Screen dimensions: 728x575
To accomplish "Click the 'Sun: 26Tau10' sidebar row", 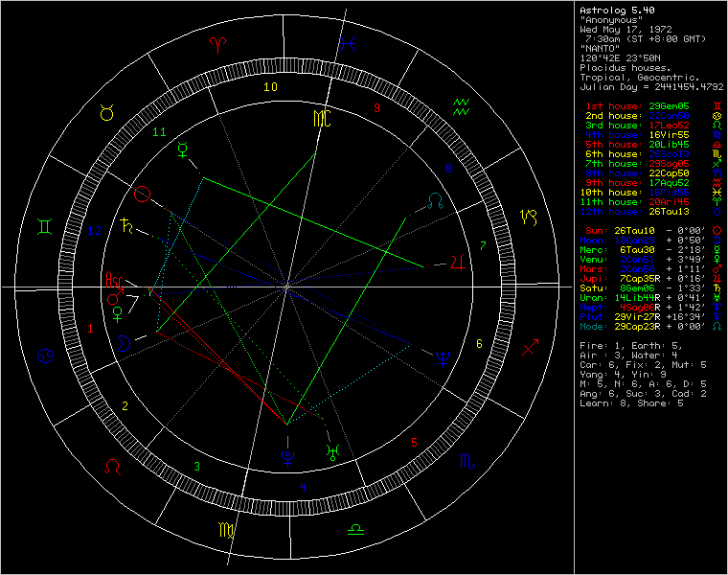I will click(x=653, y=231).
